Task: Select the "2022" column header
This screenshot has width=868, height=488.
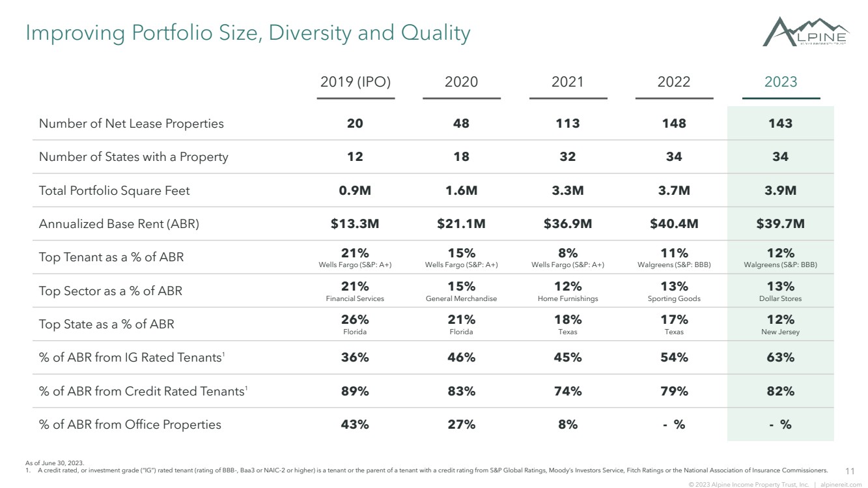Action: click(674, 81)
